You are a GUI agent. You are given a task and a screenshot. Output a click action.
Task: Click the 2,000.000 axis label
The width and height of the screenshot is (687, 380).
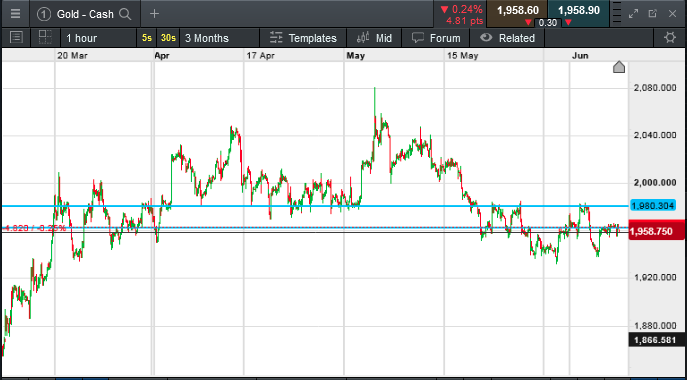(x=655, y=183)
